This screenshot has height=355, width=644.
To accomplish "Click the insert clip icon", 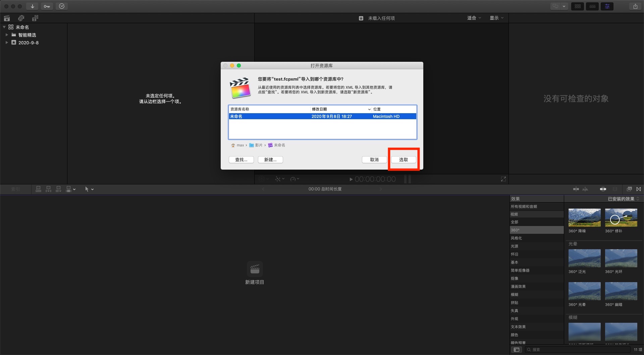I will (x=49, y=189).
